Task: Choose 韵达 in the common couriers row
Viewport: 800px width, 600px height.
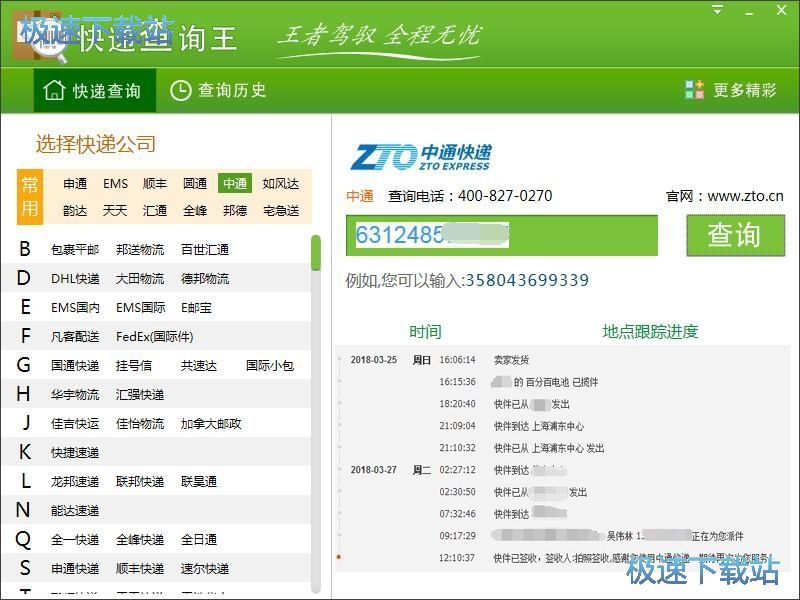Action: [75, 210]
